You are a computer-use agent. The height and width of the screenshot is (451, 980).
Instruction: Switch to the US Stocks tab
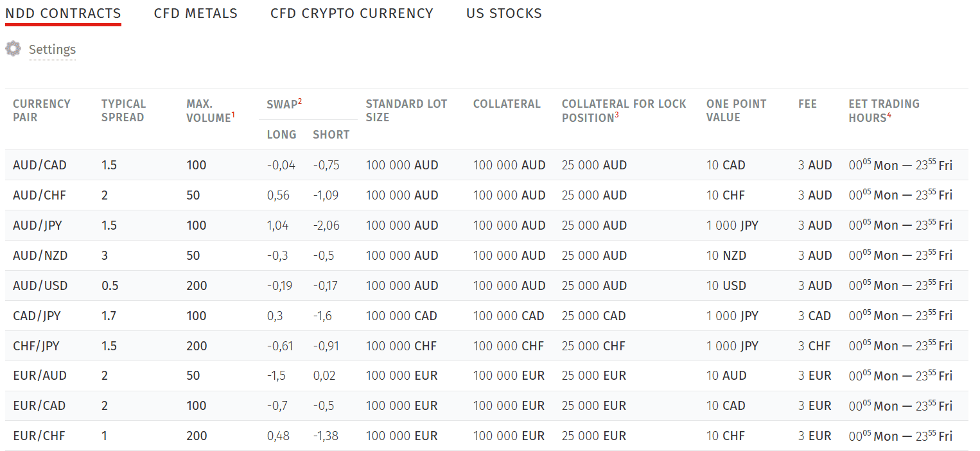coord(504,13)
